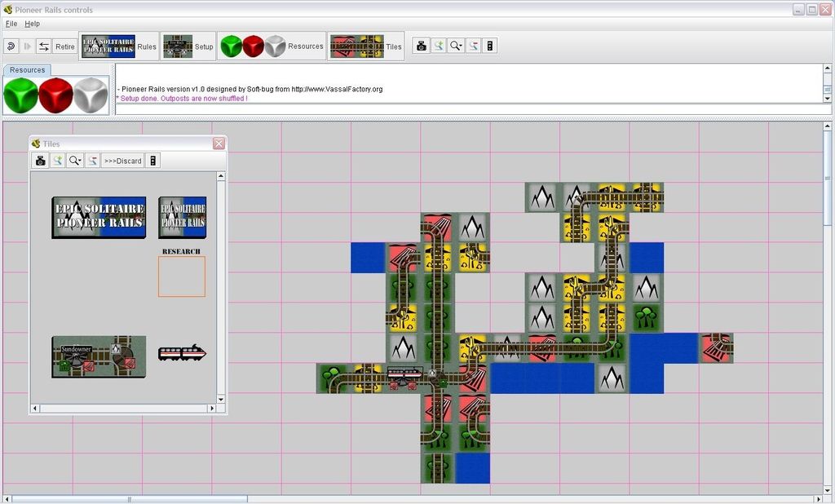
Task: Click the magnifier-plus icon in main toolbar
Action: (x=438, y=46)
